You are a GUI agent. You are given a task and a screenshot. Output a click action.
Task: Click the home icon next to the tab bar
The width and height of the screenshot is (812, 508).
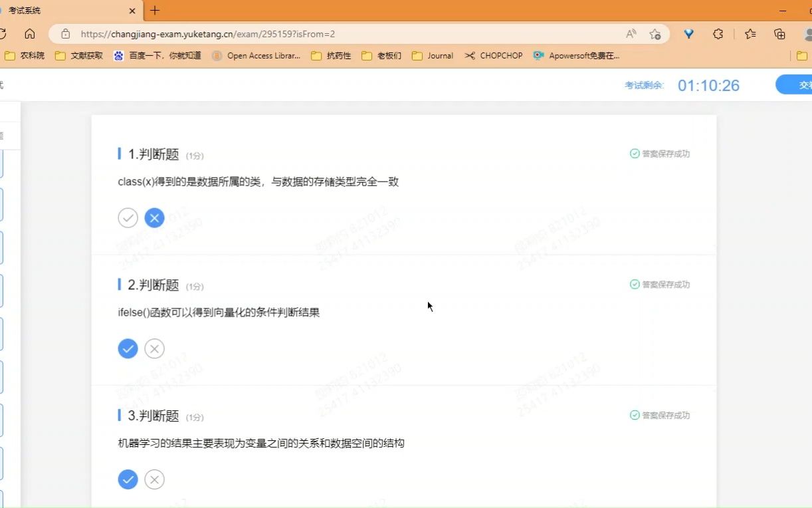click(x=29, y=34)
